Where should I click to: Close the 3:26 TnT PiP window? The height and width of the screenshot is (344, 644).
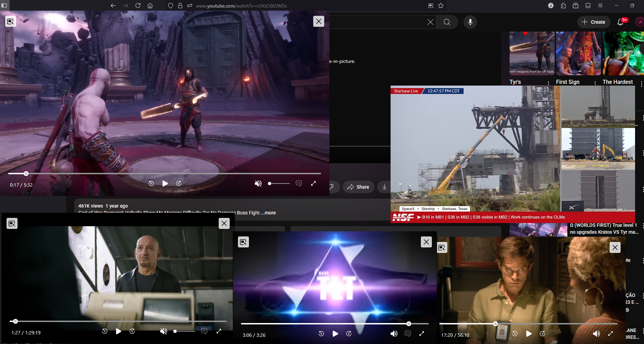[x=426, y=242]
